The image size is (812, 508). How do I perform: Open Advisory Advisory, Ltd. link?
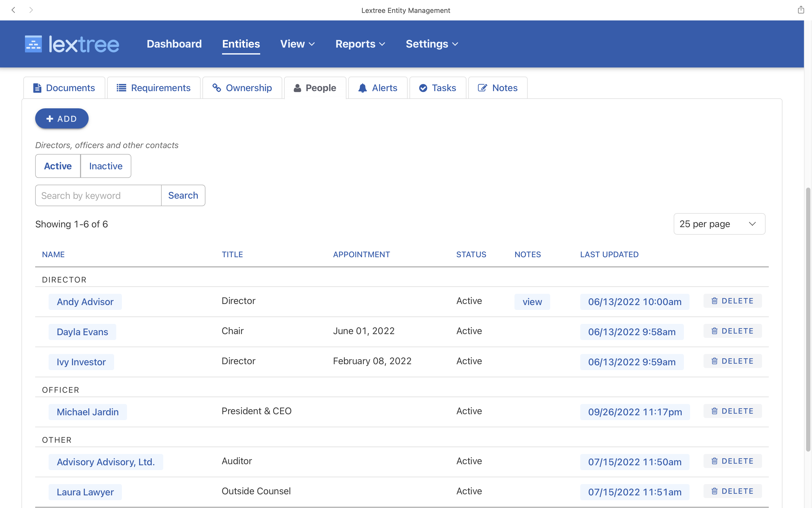(106, 462)
